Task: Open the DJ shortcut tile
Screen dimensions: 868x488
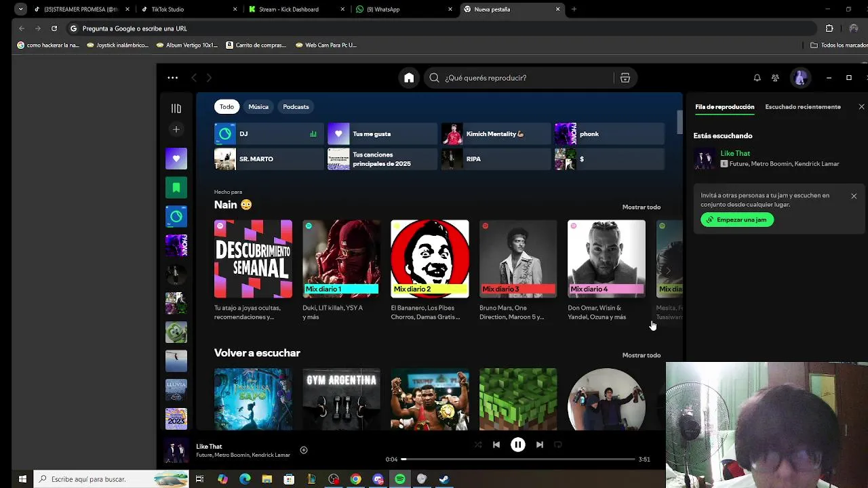Action: (269, 134)
